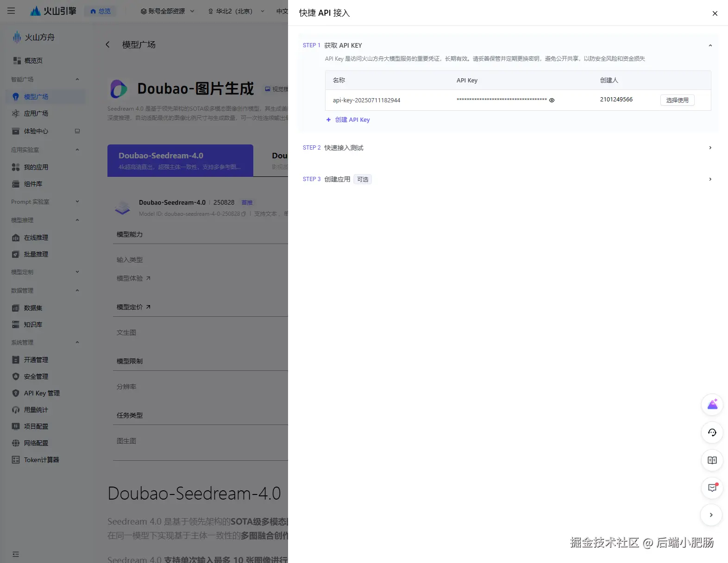This screenshot has height=563, width=728.
Task: Click the masked API Key asterisks
Action: click(x=502, y=100)
